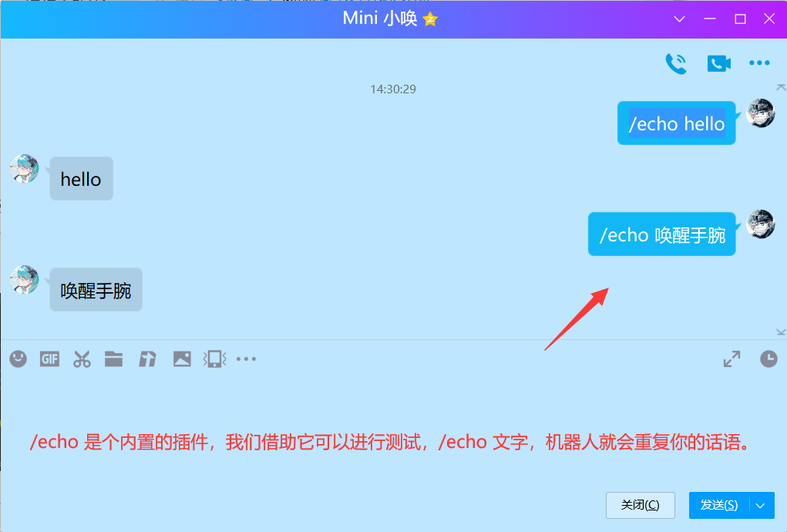Screen dimensions: 787x532
Task: Open message history clock icon
Action: [769, 359]
